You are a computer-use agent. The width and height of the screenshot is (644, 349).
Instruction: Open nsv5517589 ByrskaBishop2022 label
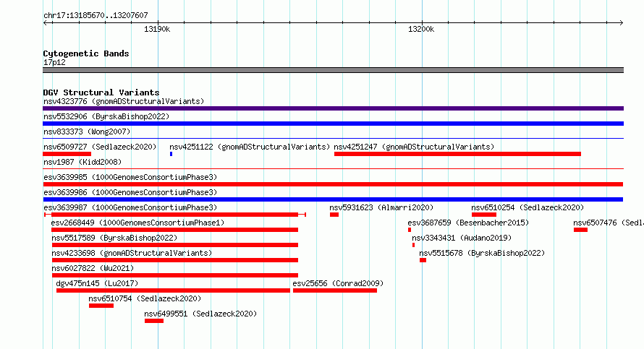[114, 238]
